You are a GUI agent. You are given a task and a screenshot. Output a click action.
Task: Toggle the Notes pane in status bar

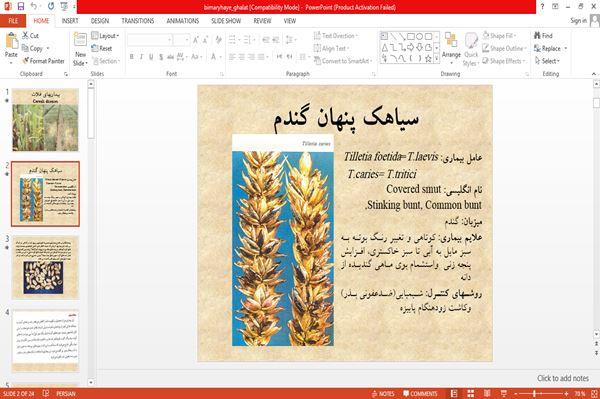[383, 394]
